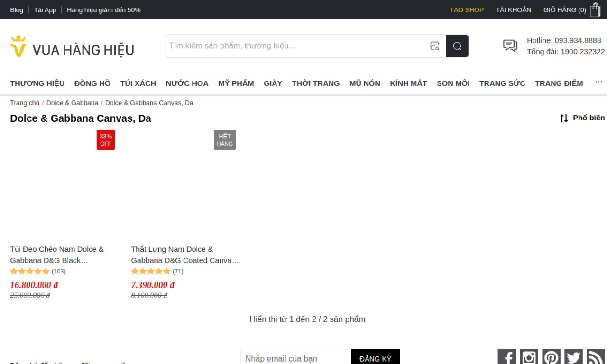
Task: Open the GIÀY category
Action: tap(273, 83)
